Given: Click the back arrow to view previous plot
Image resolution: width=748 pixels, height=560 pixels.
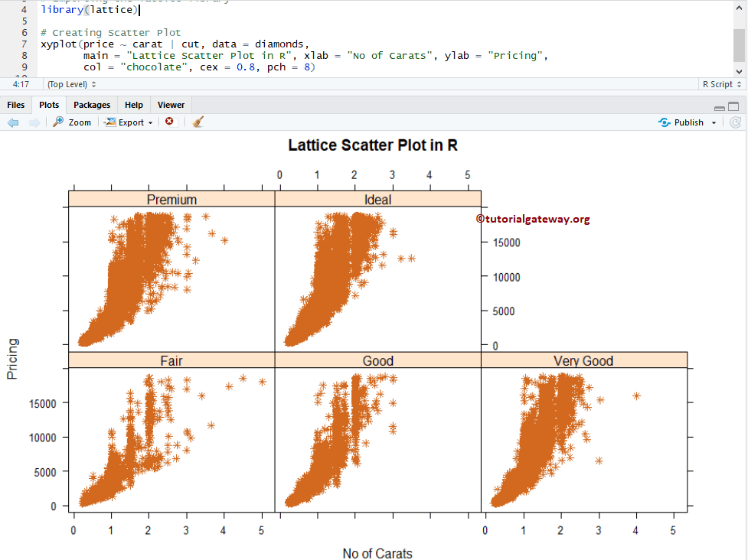Looking at the screenshot, I should pyautogui.click(x=13, y=122).
